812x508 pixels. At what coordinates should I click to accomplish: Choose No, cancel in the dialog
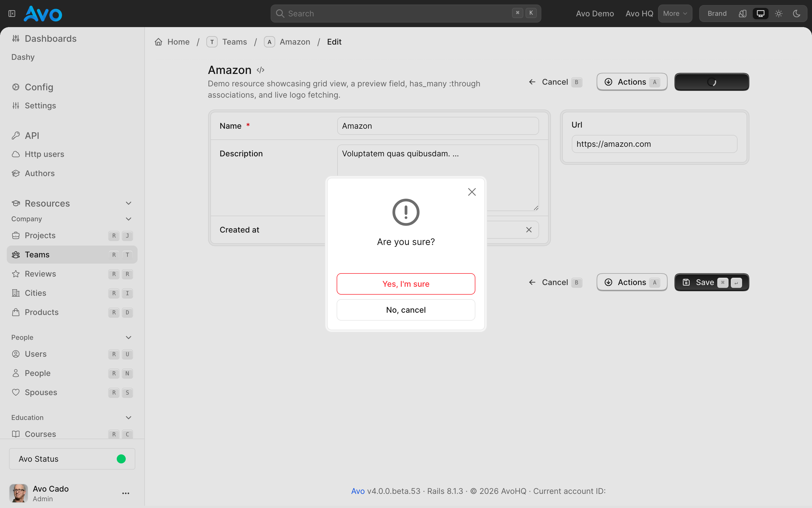tap(406, 310)
